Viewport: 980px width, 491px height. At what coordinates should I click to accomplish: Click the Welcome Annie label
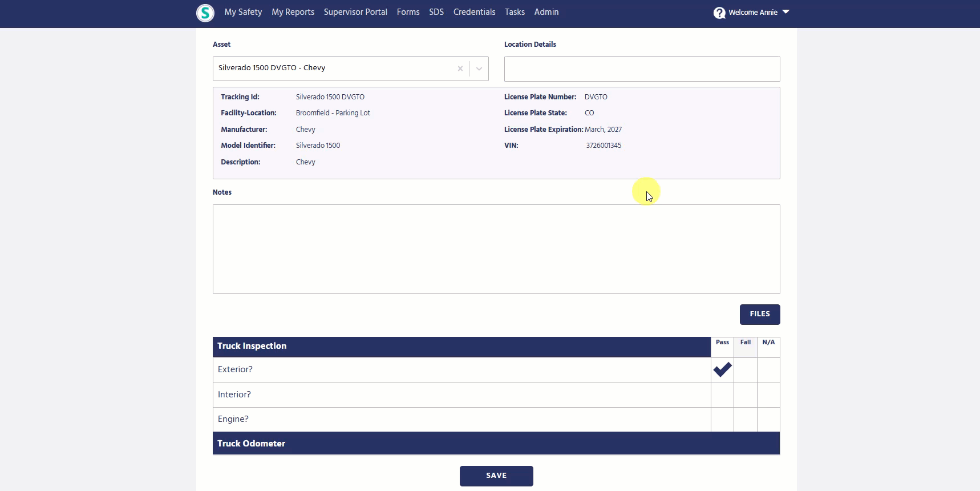(753, 13)
